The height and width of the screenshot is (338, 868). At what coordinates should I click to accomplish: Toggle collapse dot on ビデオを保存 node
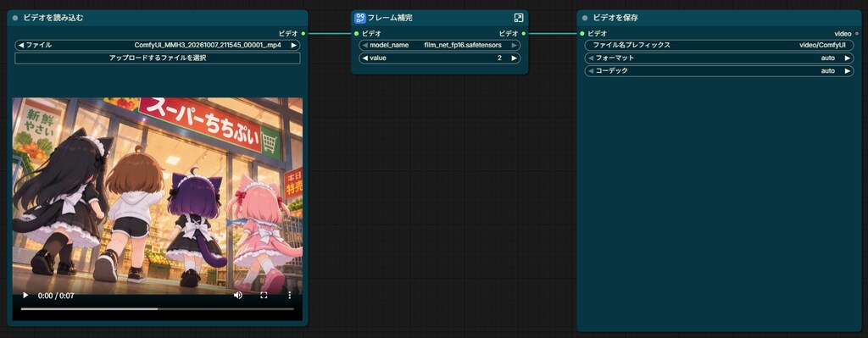[585, 18]
